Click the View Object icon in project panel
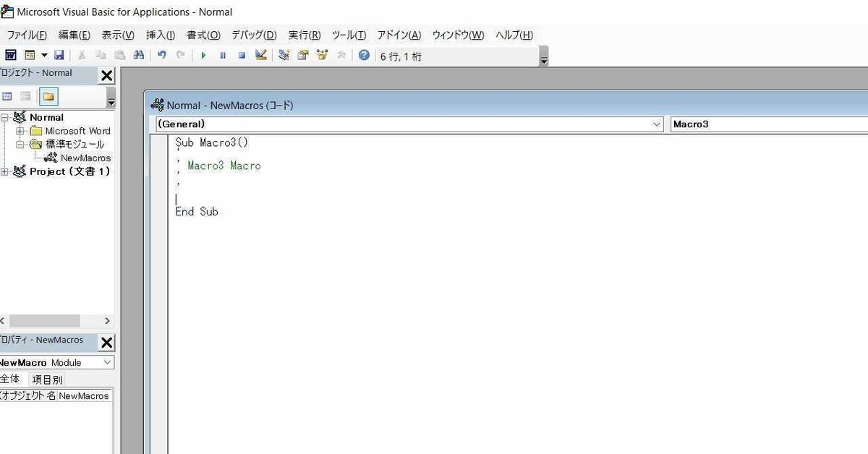 26,96
